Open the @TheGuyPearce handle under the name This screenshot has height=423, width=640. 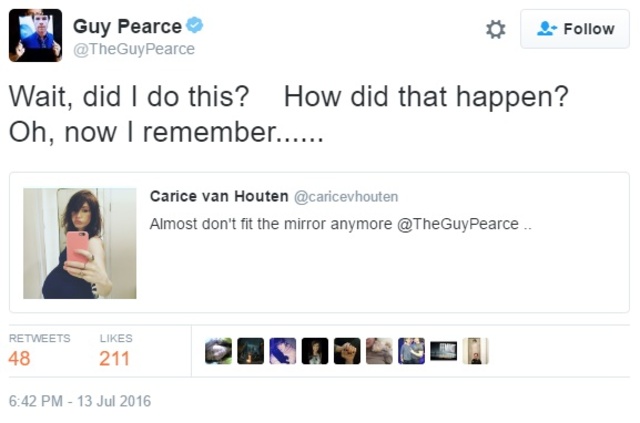pyautogui.click(x=134, y=49)
